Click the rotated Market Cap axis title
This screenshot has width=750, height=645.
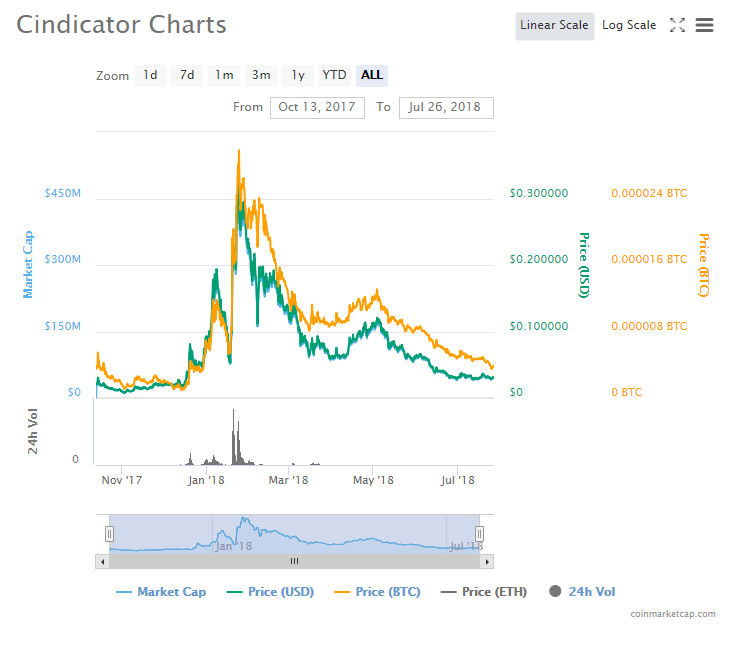point(28,265)
